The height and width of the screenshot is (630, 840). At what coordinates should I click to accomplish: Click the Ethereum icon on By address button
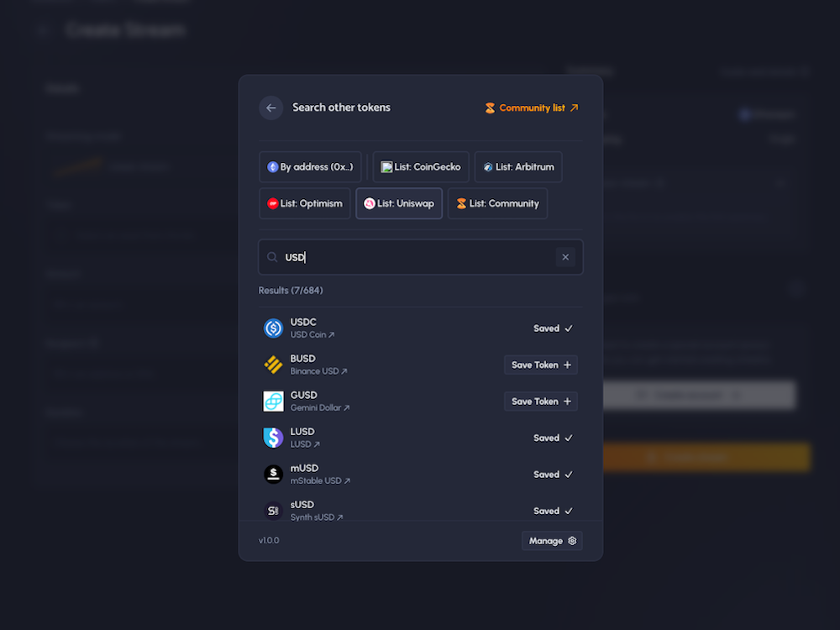pos(270,166)
